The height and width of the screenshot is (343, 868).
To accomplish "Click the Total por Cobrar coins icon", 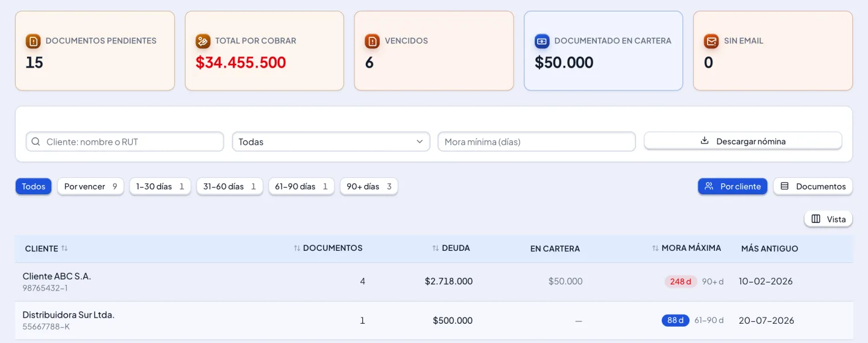I will click(x=203, y=41).
